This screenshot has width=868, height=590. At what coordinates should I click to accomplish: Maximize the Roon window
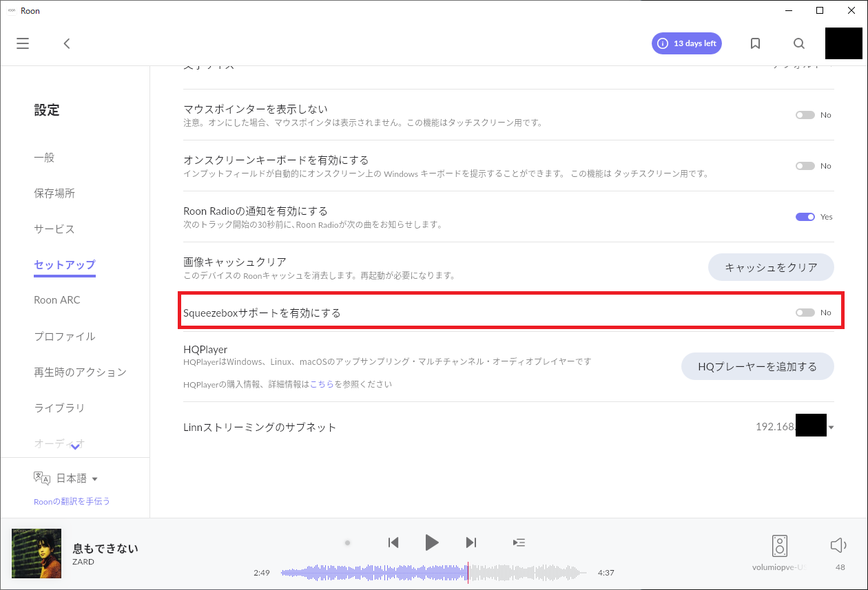tap(820, 10)
